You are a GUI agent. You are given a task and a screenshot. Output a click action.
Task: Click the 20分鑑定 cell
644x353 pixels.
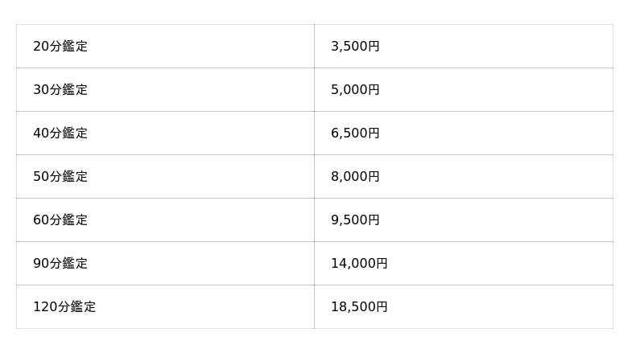point(60,47)
